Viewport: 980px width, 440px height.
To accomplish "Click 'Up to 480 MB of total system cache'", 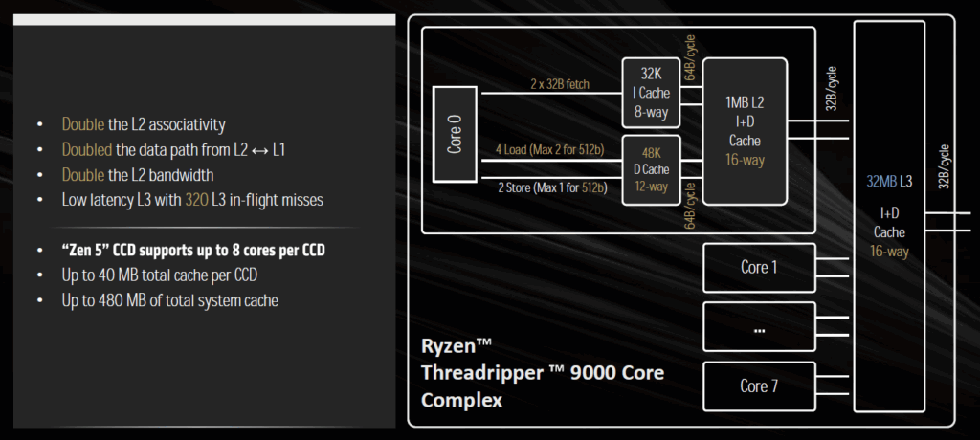I will pos(169,300).
